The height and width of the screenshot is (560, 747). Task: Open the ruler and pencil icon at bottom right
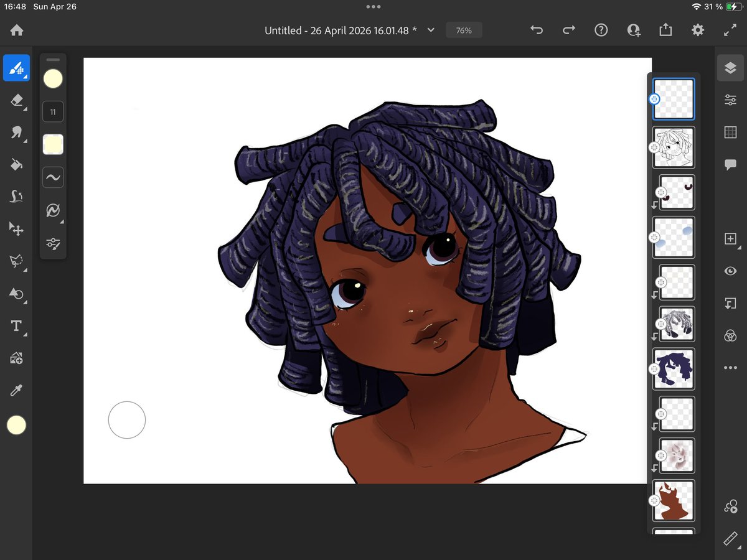(x=730, y=539)
